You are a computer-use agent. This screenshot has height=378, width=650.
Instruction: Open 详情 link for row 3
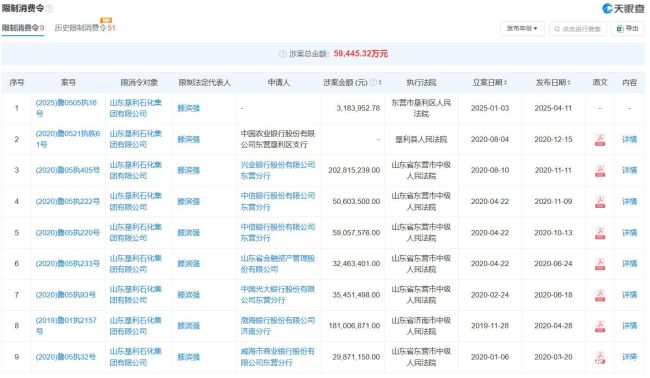click(x=629, y=170)
